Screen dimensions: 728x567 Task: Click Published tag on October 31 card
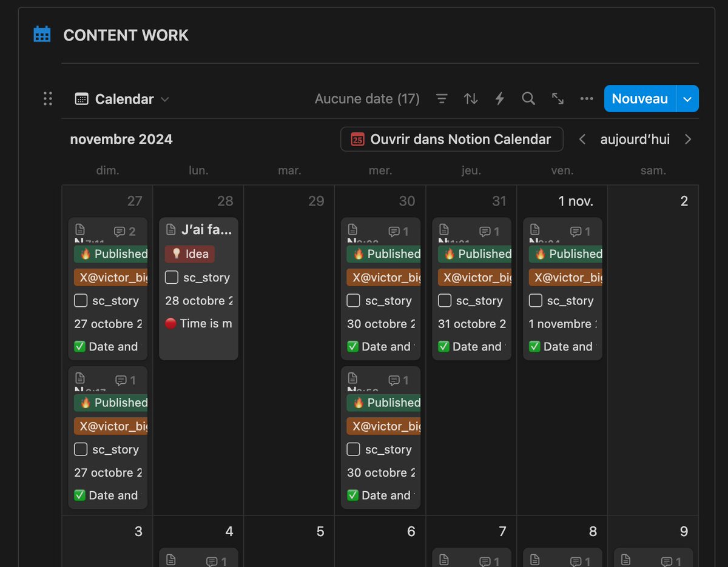[x=474, y=254]
